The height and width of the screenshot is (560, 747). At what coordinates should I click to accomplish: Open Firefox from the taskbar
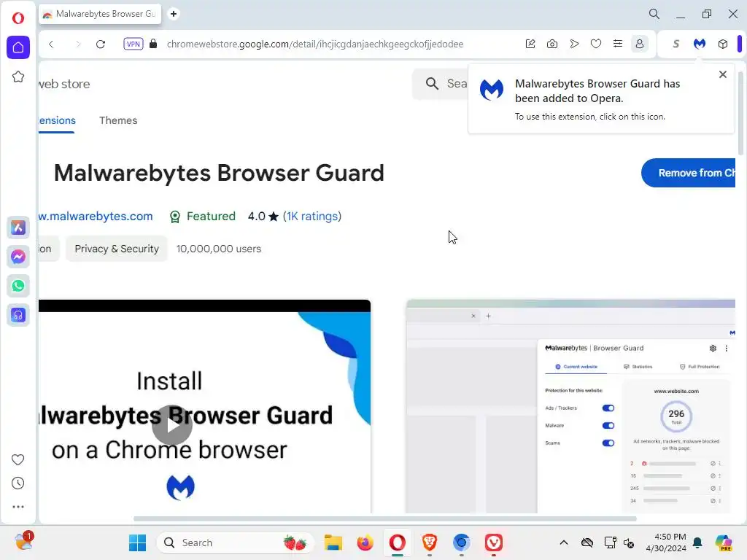(365, 542)
